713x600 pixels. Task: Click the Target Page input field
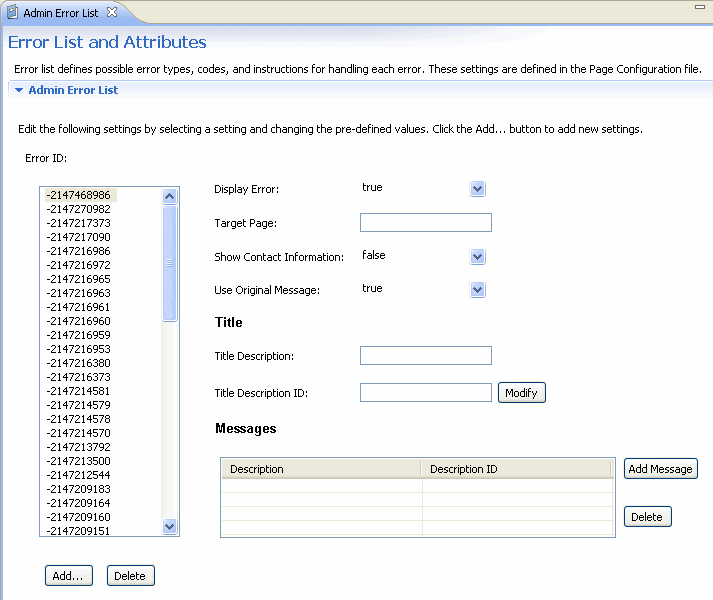tap(425, 223)
